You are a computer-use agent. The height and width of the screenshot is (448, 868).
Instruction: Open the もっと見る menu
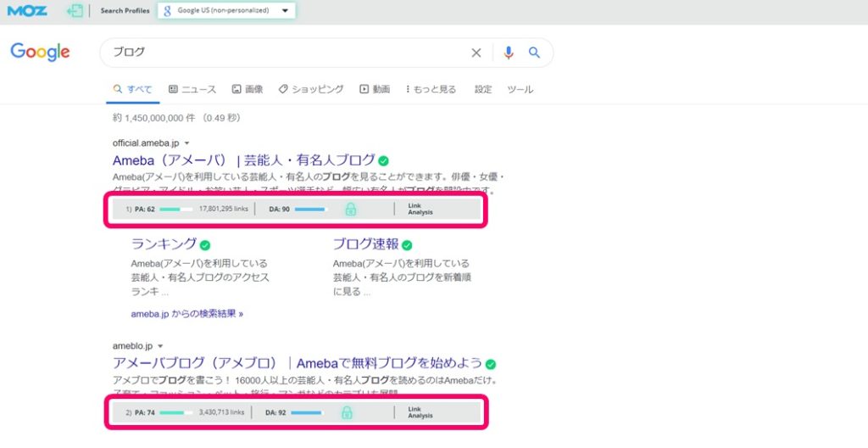(431, 89)
